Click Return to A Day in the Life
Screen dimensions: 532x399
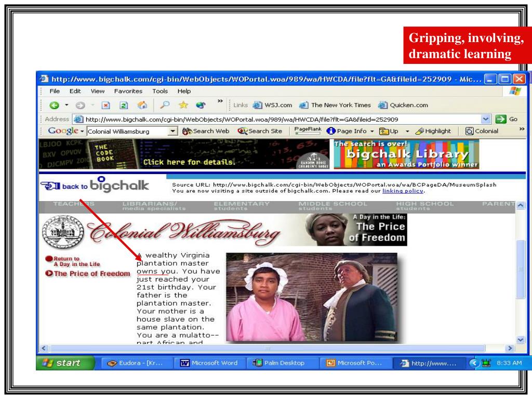(73, 261)
